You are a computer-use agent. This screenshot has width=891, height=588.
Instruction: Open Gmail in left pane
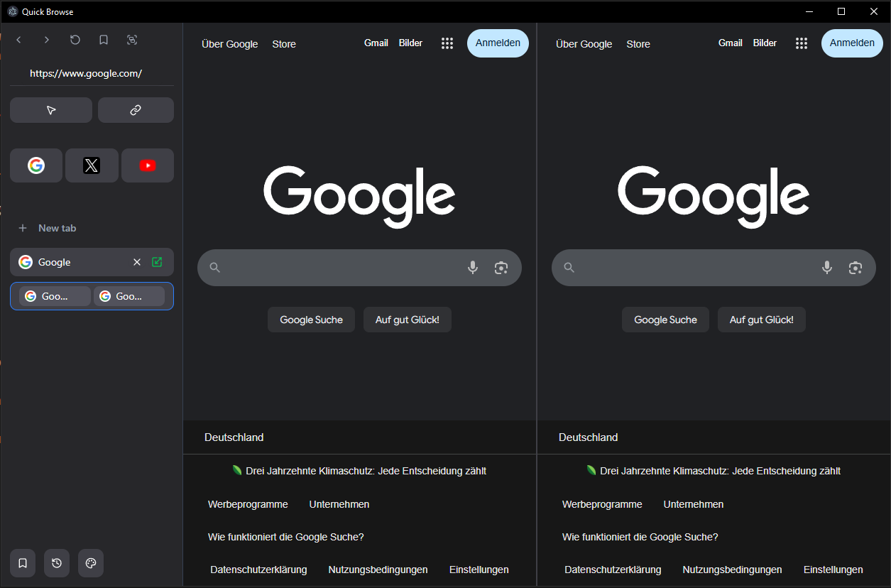pyautogui.click(x=376, y=43)
